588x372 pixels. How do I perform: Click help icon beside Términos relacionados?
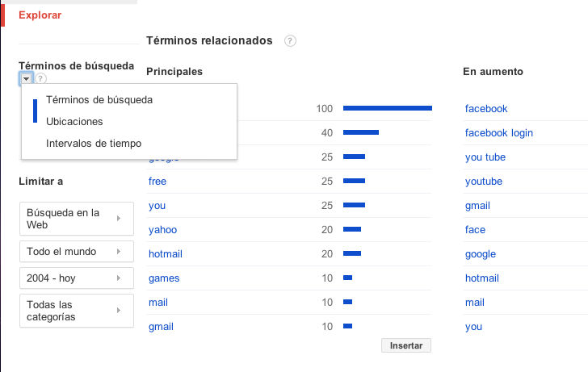point(290,41)
